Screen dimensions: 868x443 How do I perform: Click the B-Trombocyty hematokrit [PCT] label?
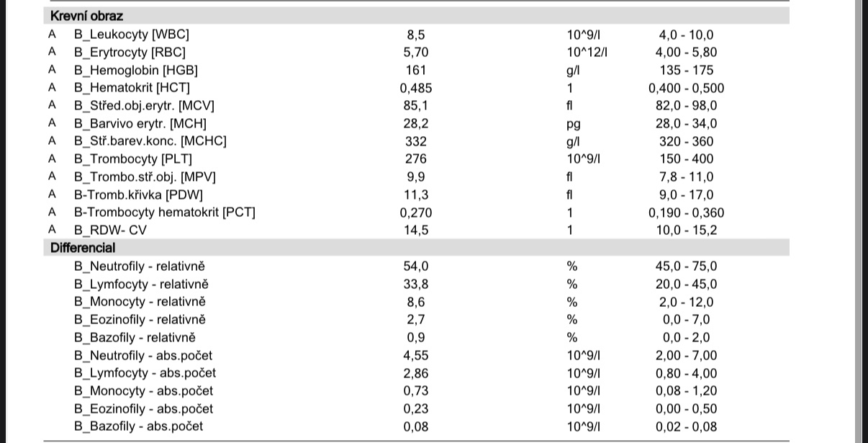(x=165, y=212)
